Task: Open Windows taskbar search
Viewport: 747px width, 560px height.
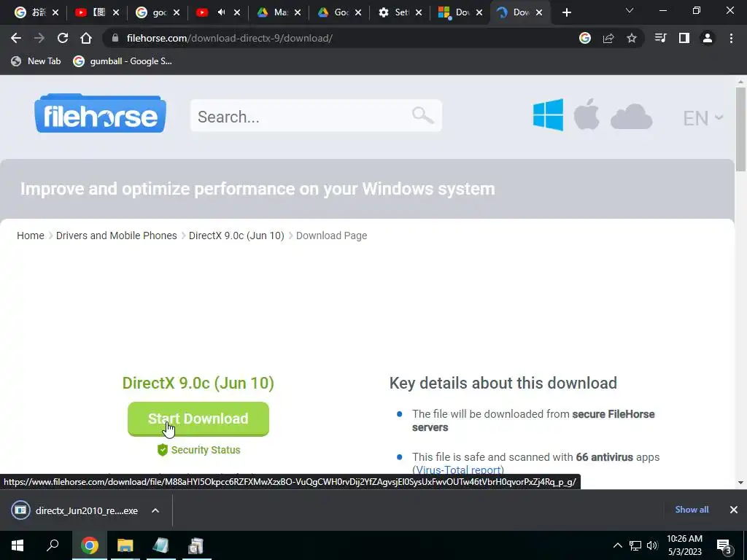Action: point(53,545)
